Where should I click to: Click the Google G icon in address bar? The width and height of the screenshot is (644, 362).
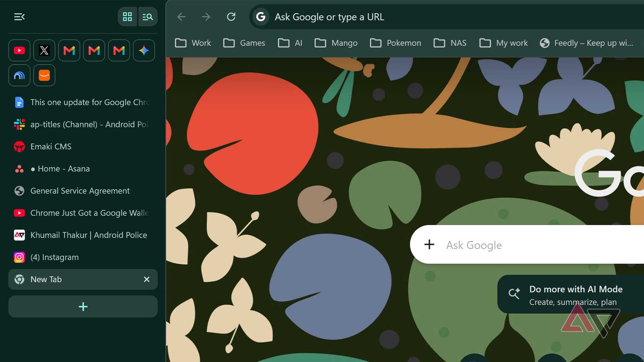click(x=261, y=17)
